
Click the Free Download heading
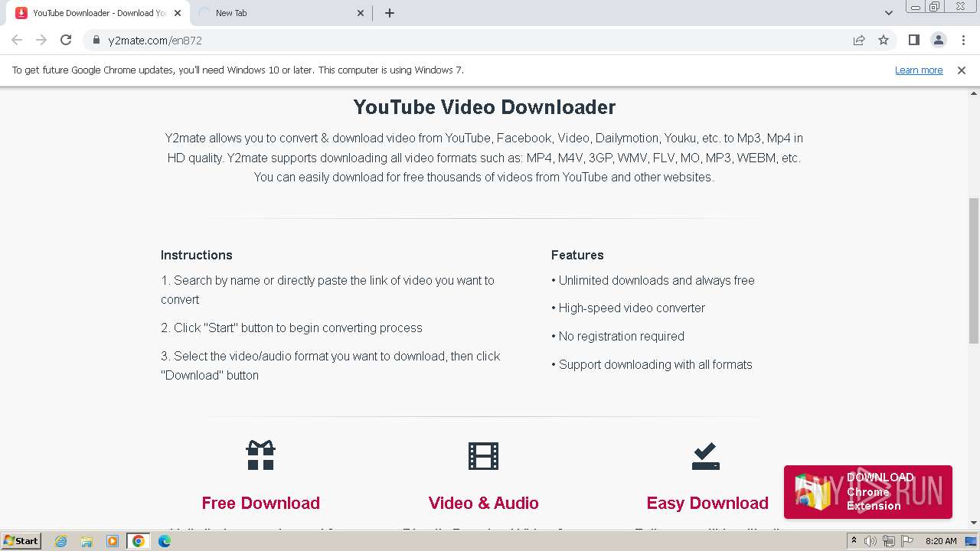[261, 503]
